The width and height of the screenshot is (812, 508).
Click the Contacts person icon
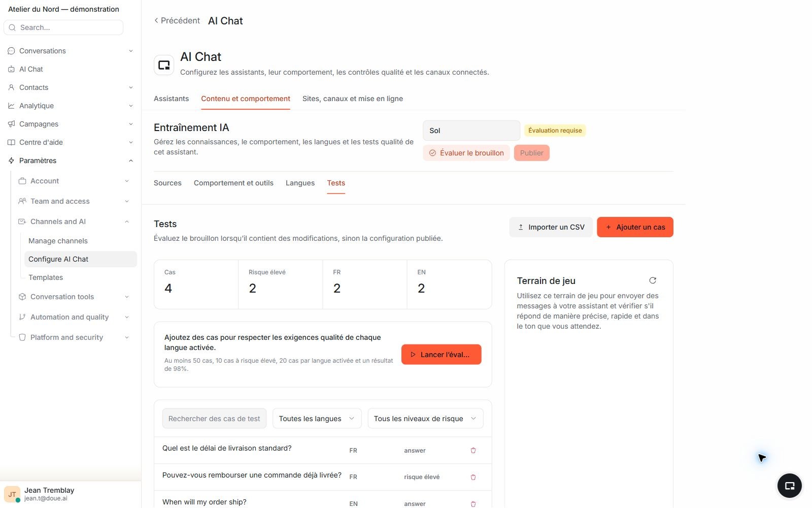point(11,87)
